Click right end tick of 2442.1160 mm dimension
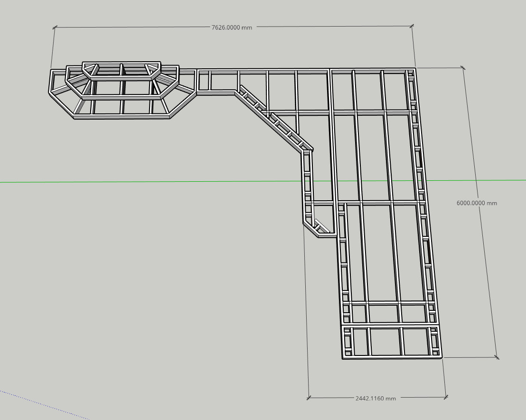This screenshot has height=420, width=526. tap(446, 397)
